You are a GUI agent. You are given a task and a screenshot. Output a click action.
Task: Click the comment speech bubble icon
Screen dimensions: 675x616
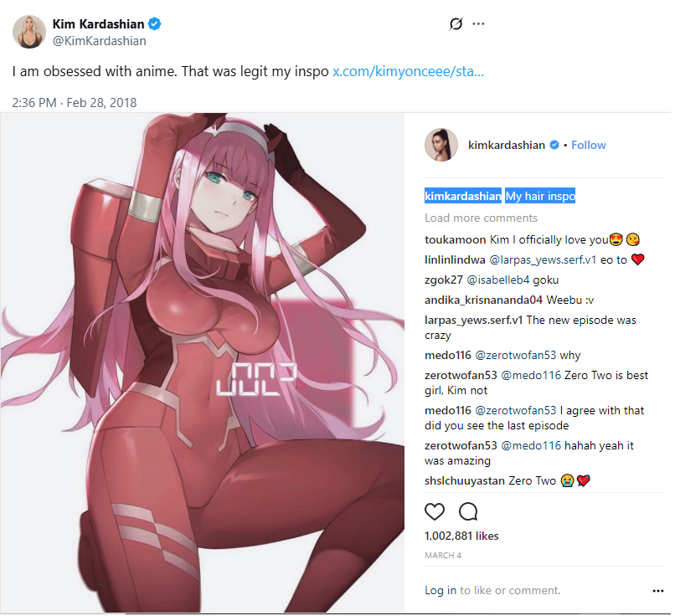468,511
